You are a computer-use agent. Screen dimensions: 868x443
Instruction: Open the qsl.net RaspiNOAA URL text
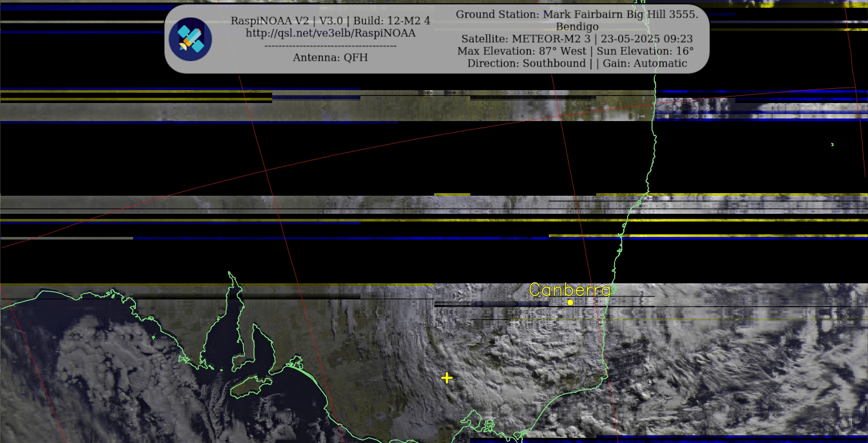pos(330,33)
